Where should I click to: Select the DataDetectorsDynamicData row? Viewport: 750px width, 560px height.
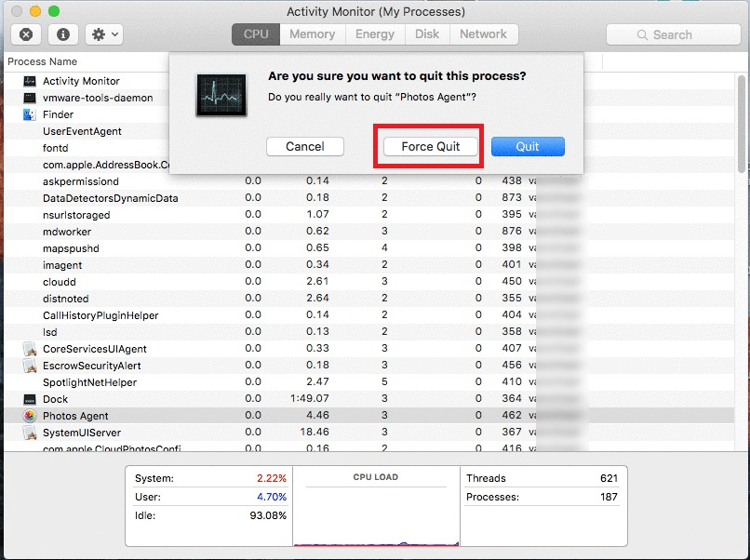tap(368, 198)
